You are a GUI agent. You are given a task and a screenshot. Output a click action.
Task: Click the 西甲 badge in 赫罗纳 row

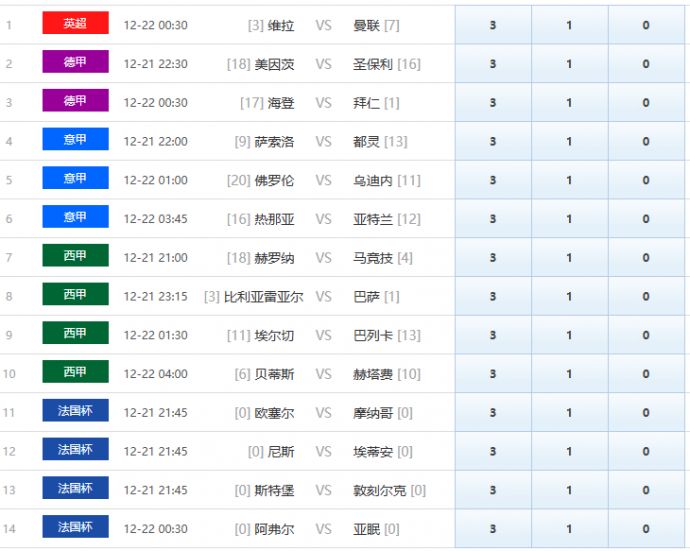[75, 256]
